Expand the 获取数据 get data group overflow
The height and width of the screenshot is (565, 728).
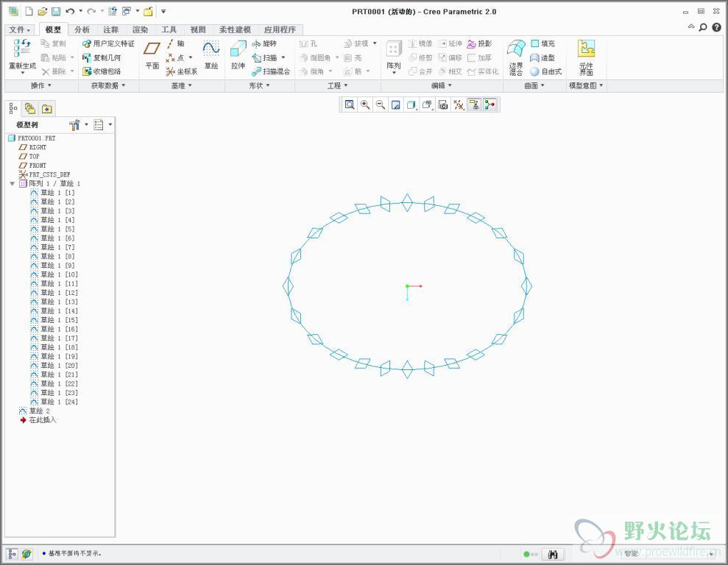(108, 85)
